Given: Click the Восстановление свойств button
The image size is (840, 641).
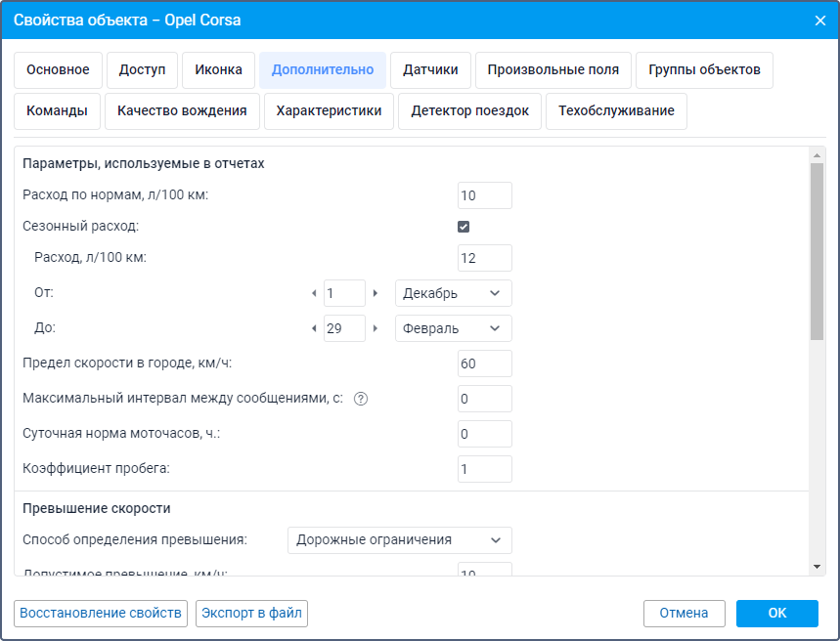Looking at the screenshot, I should coord(101,614).
